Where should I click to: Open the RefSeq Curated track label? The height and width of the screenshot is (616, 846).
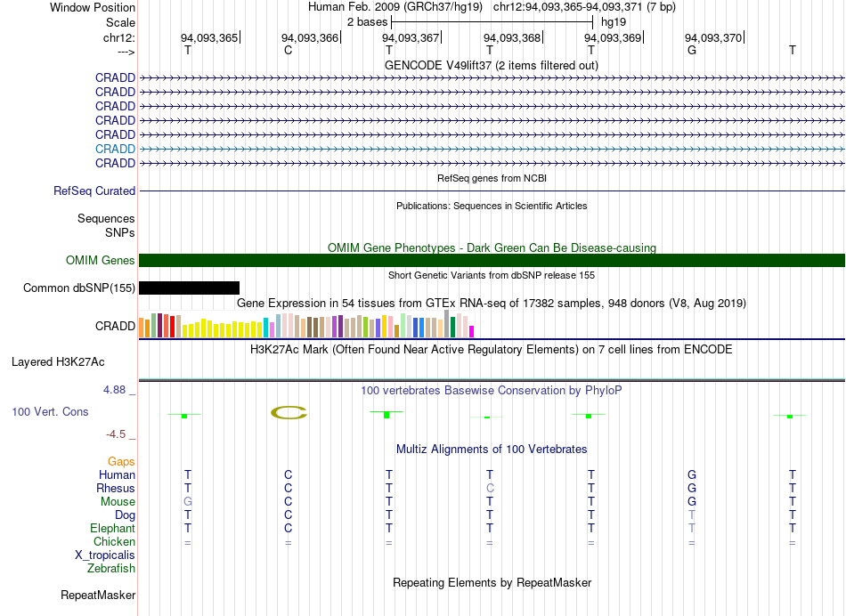pos(94,191)
